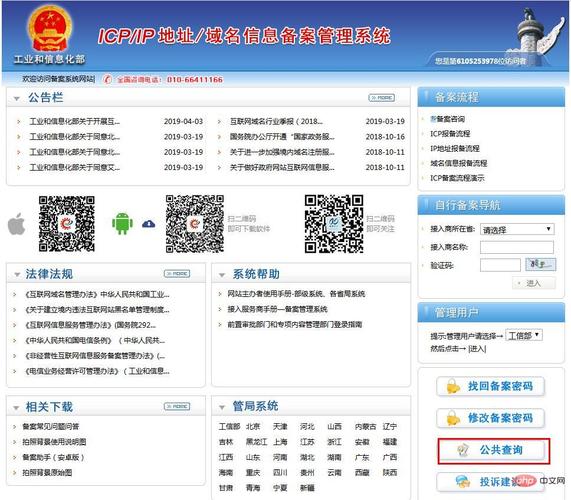This screenshot has width=571, height=500.
Task: Open 互联网域名行业季报（2018 notice
Action: 276,121
